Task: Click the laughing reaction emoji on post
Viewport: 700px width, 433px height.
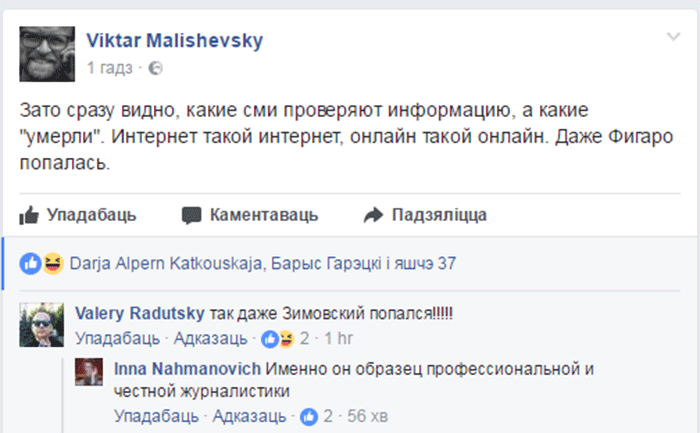Action: pyautogui.click(x=51, y=263)
